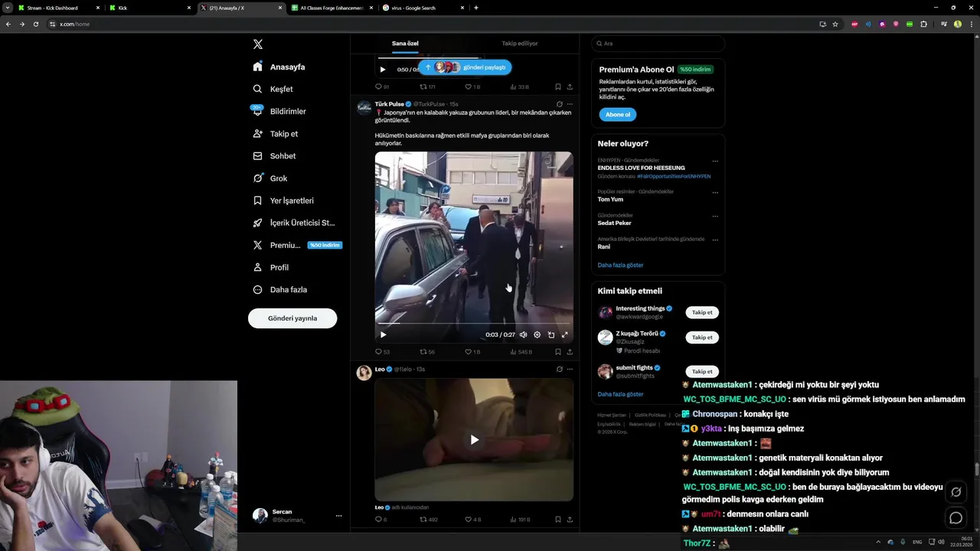Open Keşfet explore search
The height and width of the screenshot is (551, 980).
click(273, 89)
